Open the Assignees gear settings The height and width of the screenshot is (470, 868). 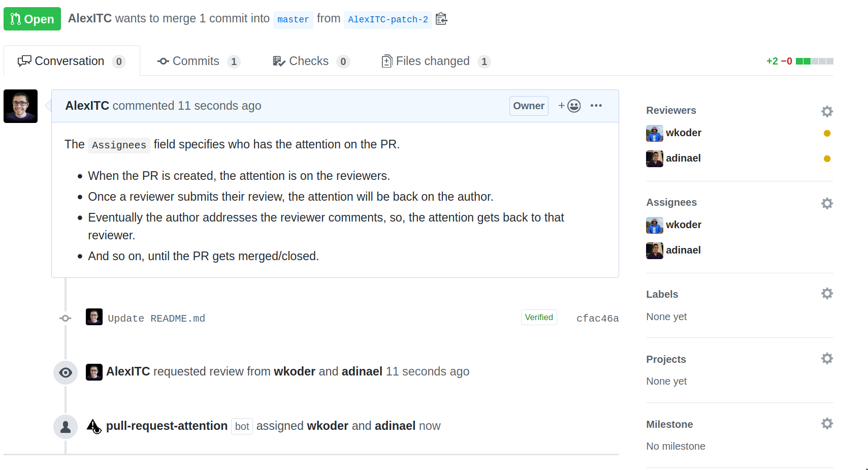point(827,203)
